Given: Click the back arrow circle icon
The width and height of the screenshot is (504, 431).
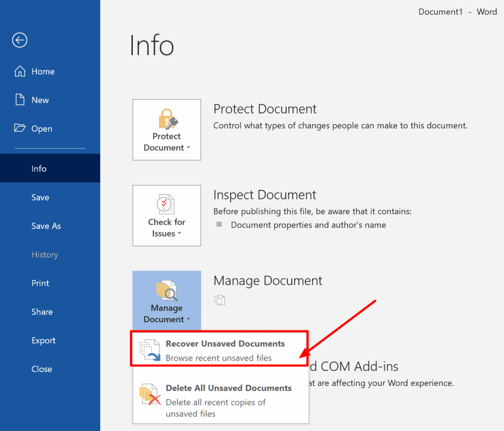Looking at the screenshot, I should 20,40.
